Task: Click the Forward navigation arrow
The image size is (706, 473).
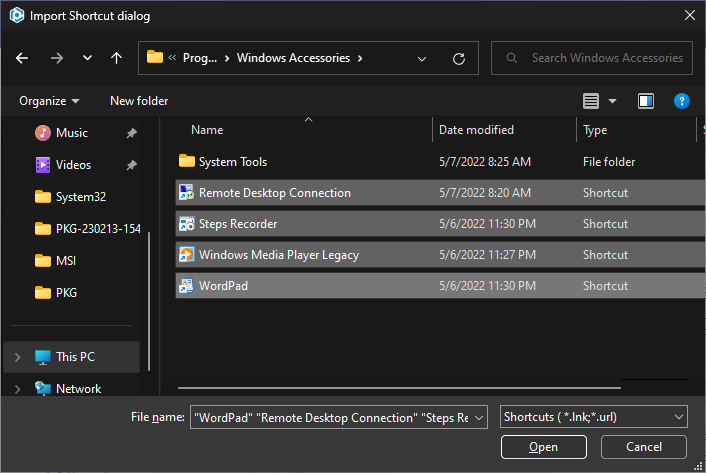Action: 57,58
